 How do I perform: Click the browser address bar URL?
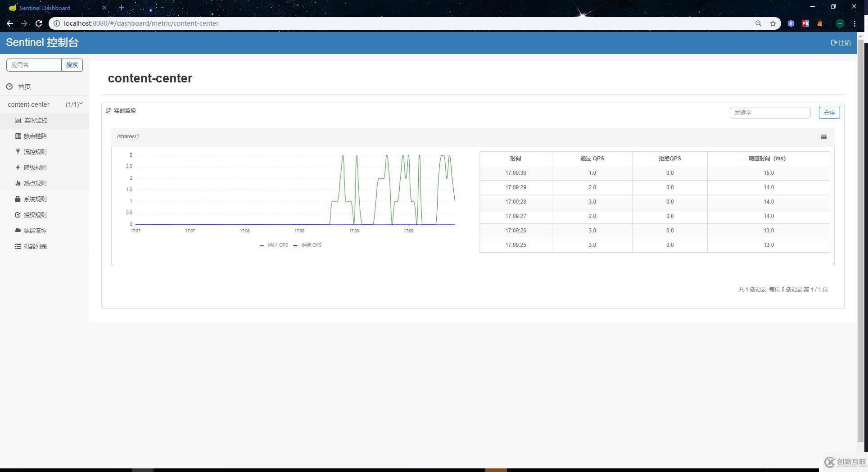coord(141,23)
